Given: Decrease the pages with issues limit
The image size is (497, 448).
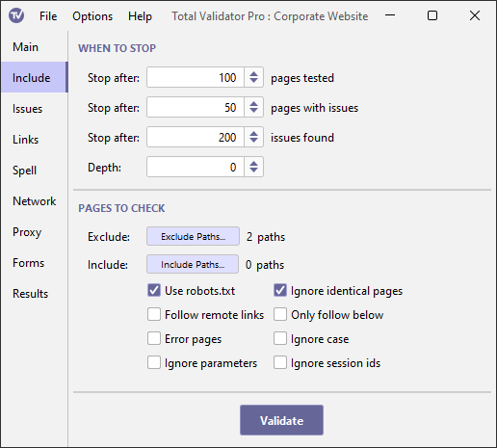Looking at the screenshot, I should point(253,111).
